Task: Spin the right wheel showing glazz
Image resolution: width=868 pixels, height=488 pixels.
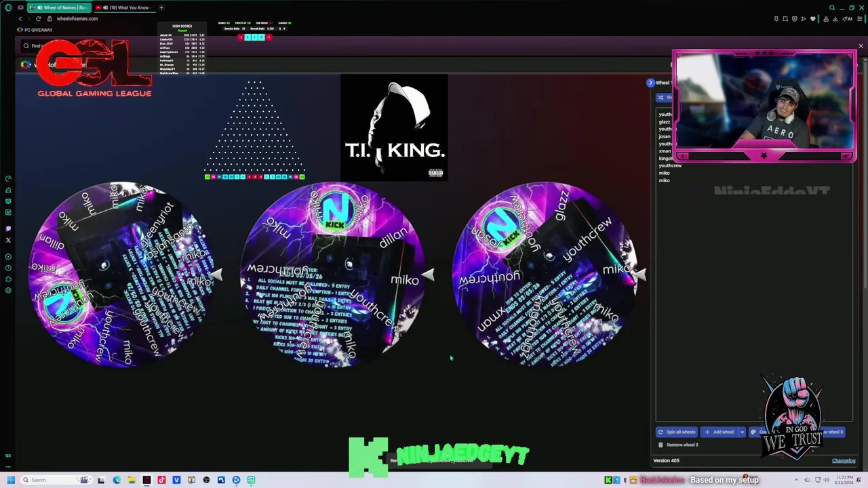Action: (547, 274)
